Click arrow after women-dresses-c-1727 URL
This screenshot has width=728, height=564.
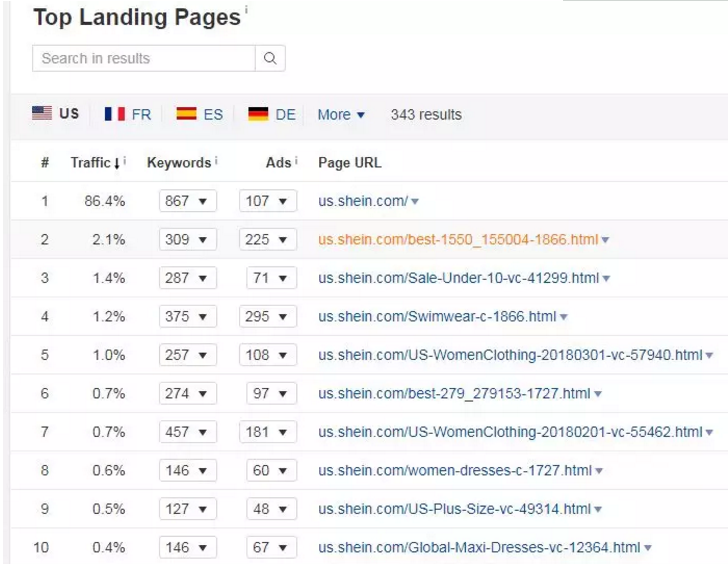pos(599,472)
